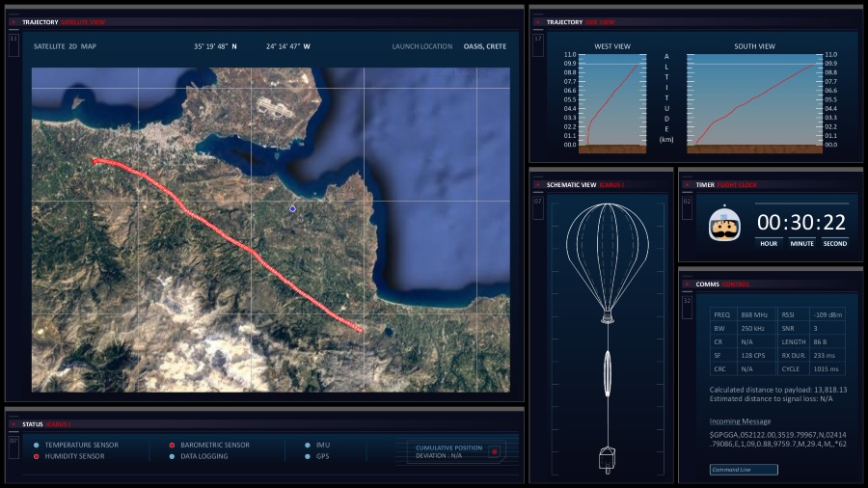
Task: Click the HOUR label under the clock
Action: (769, 243)
